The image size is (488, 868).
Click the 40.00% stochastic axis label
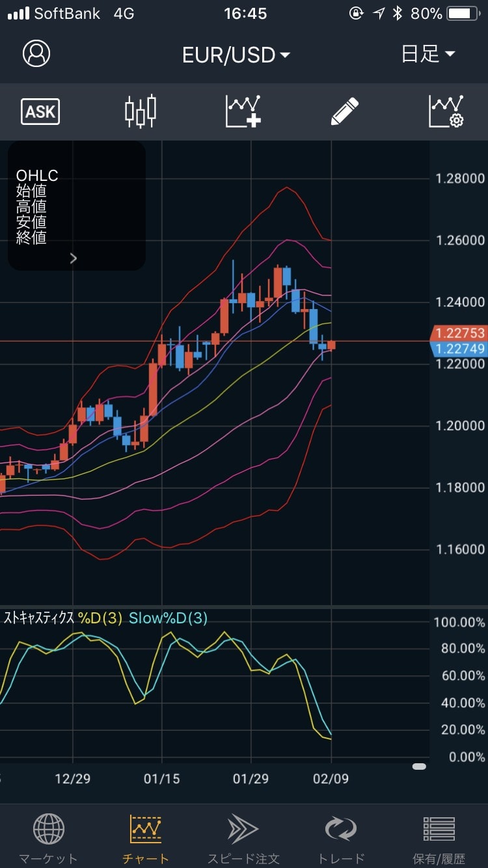463,703
